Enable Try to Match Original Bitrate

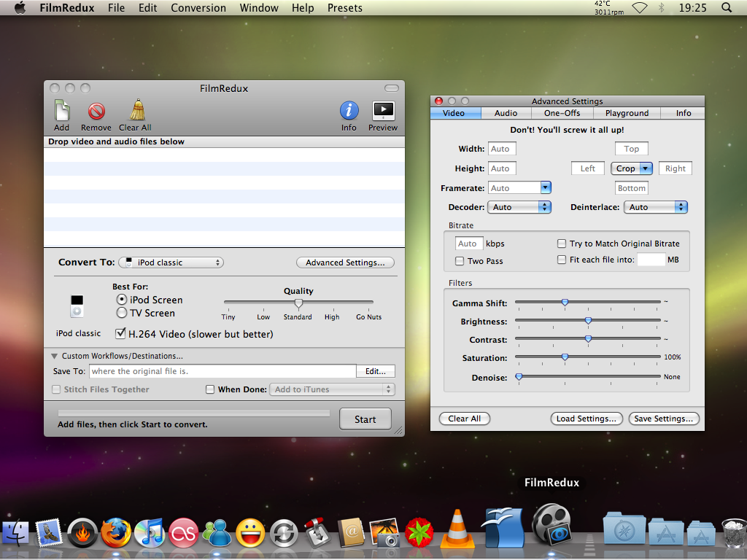coord(562,244)
